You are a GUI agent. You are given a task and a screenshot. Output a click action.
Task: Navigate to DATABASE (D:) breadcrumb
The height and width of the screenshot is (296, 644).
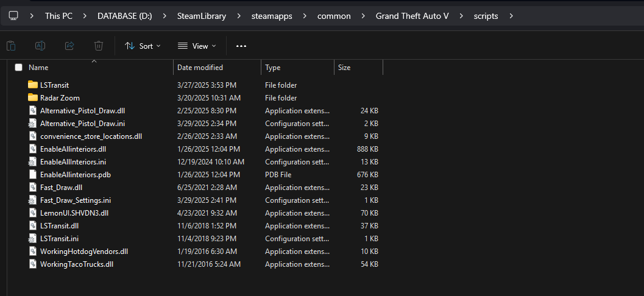tap(125, 16)
